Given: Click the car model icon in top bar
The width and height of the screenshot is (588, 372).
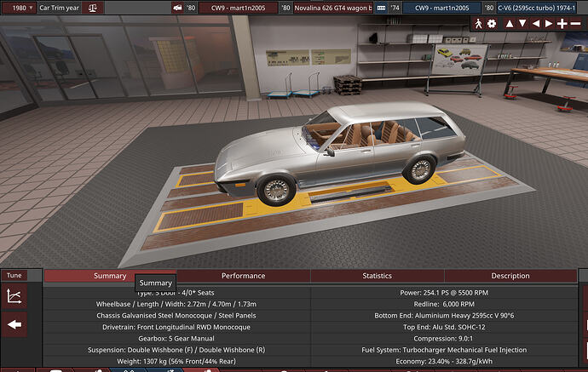Looking at the screenshot, I should (x=178, y=8).
